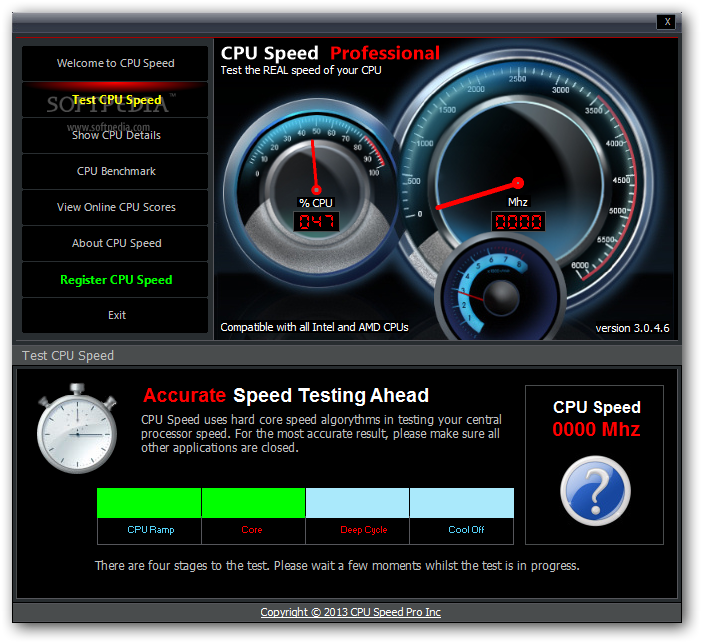Click the CPU Ramp progress segment
The width and height of the screenshot is (702, 643).
(x=149, y=503)
